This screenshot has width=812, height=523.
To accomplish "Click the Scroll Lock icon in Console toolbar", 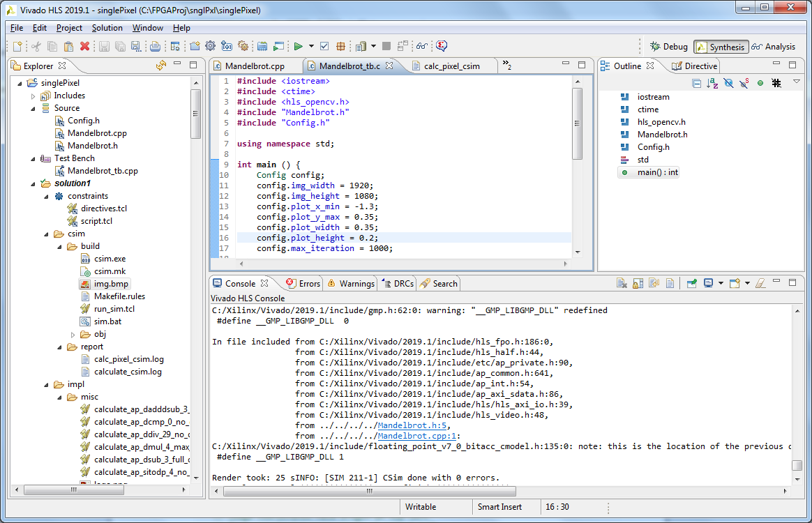I will click(638, 283).
